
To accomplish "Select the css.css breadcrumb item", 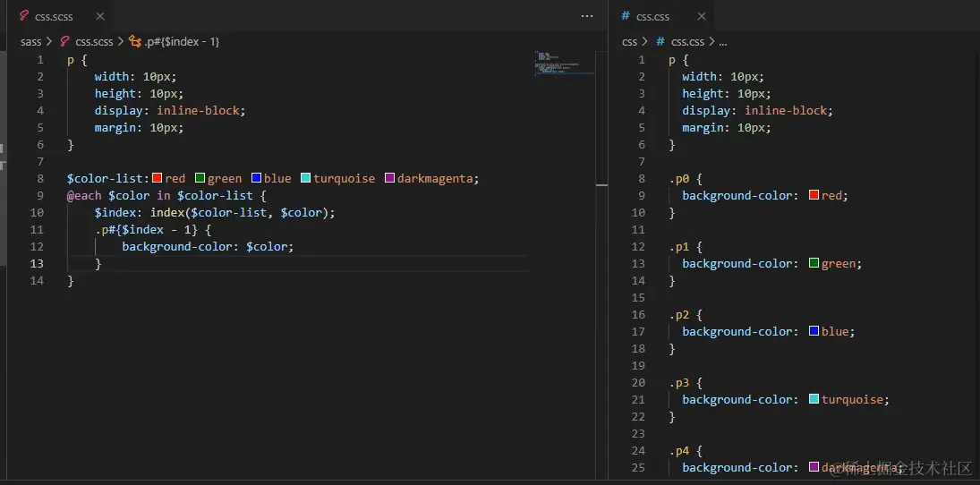I will pyautogui.click(x=687, y=42).
